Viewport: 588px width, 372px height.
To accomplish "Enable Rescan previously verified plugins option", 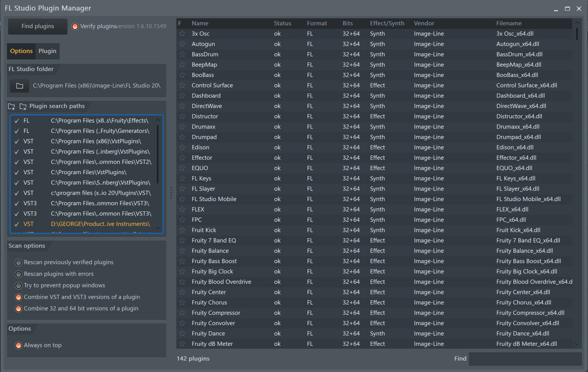I will tap(19, 262).
